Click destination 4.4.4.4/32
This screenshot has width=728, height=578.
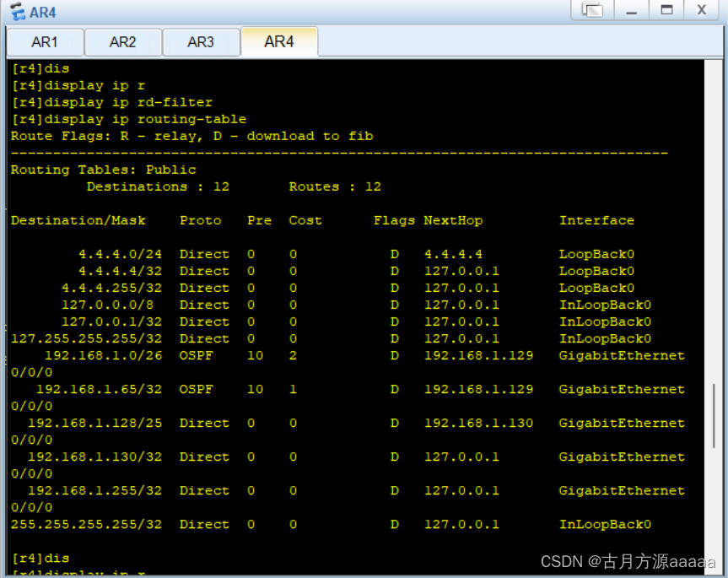tap(121, 271)
